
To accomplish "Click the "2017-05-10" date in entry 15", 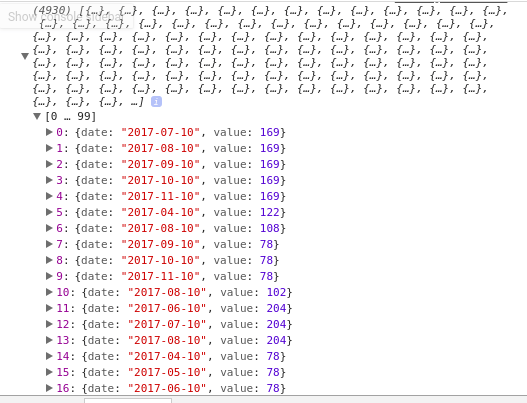I will pyautogui.click(x=167, y=372).
